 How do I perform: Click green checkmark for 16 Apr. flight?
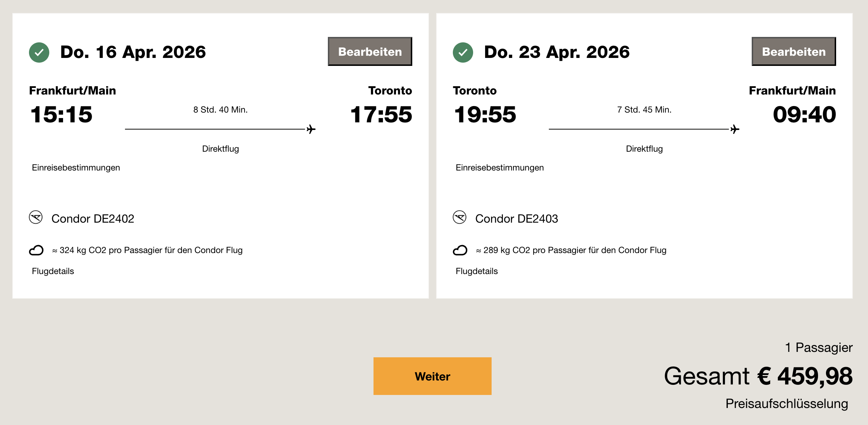pyautogui.click(x=39, y=52)
